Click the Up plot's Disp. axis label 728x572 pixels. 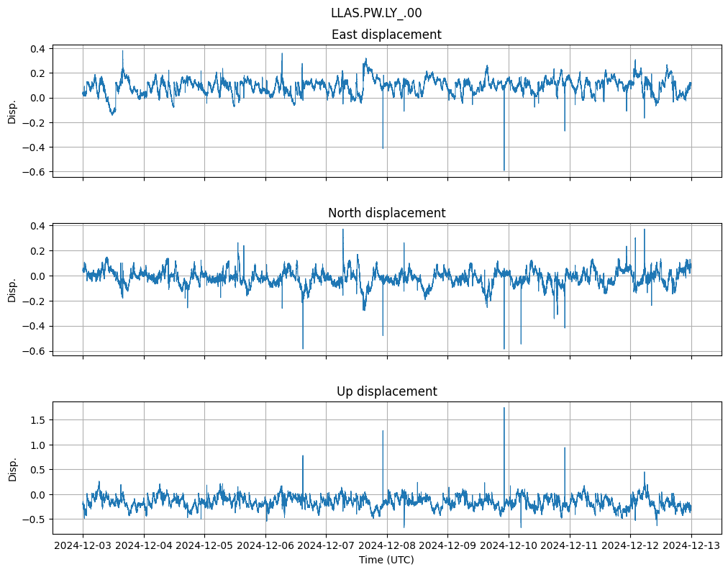[12, 468]
